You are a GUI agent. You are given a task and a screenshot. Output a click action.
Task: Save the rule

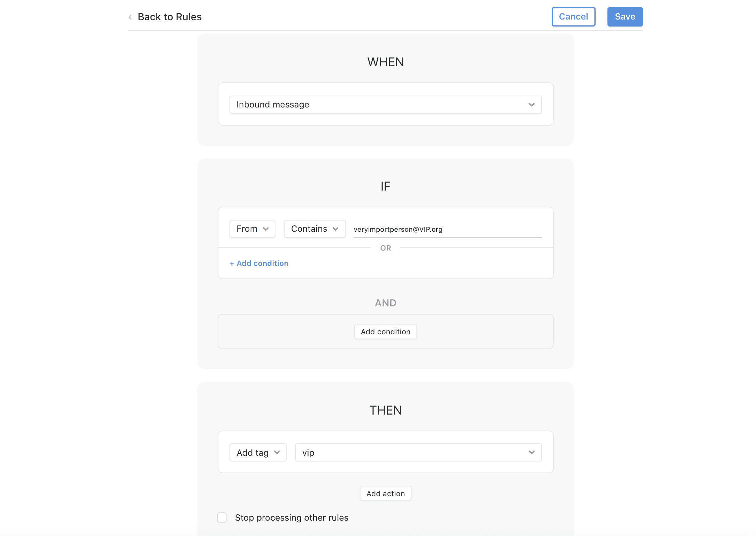(x=625, y=17)
